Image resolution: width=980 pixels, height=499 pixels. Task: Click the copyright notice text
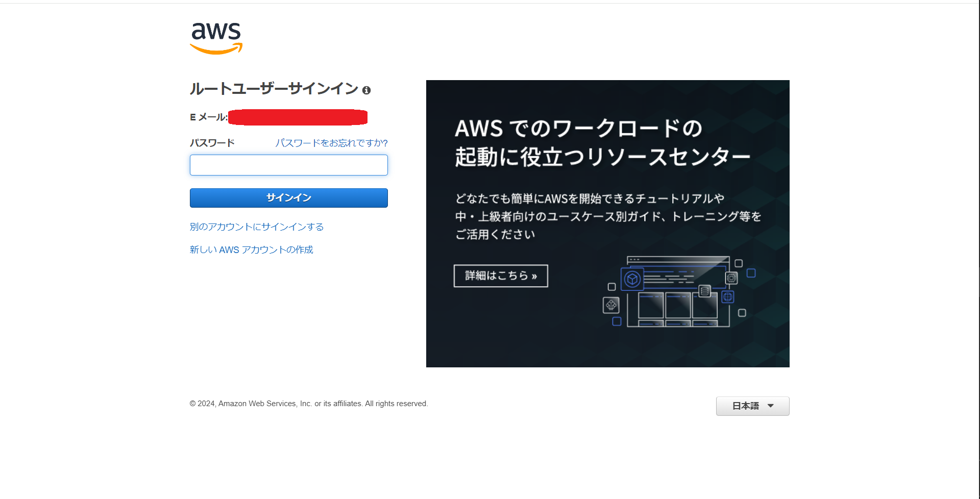pyautogui.click(x=308, y=403)
